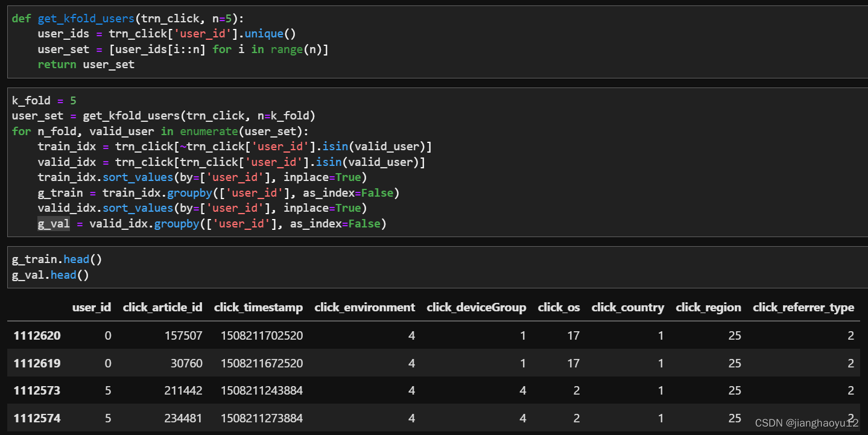Image resolution: width=868 pixels, height=435 pixels.
Task: Click the code cell defining get_kfold_users
Action: point(437,42)
